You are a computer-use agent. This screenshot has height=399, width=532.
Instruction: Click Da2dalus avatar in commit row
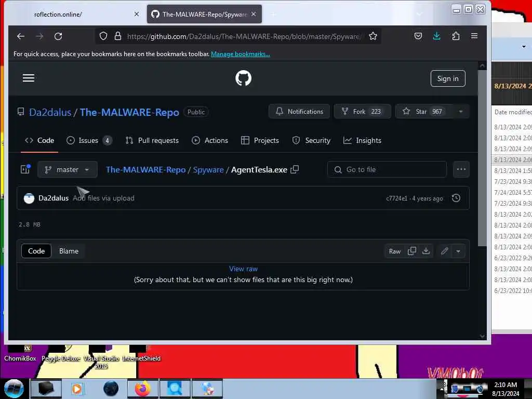tap(29, 198)
